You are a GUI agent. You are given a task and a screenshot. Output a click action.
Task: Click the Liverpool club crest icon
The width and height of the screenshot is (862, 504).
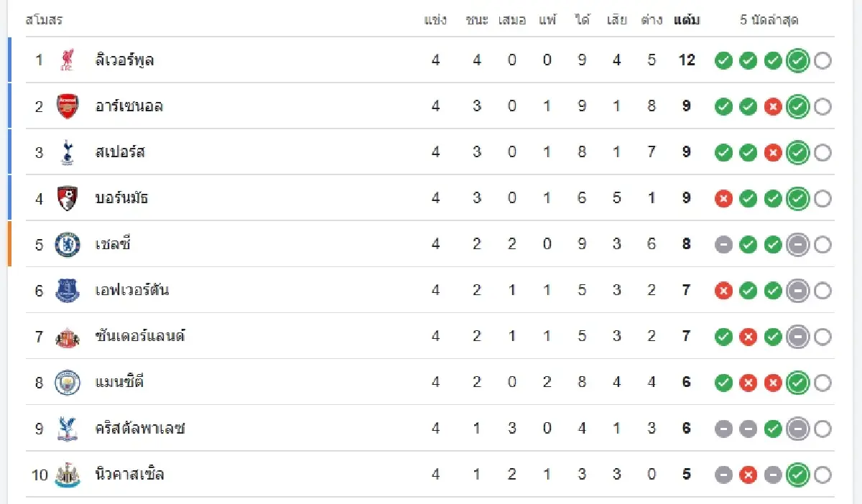[x=68, y=60]
